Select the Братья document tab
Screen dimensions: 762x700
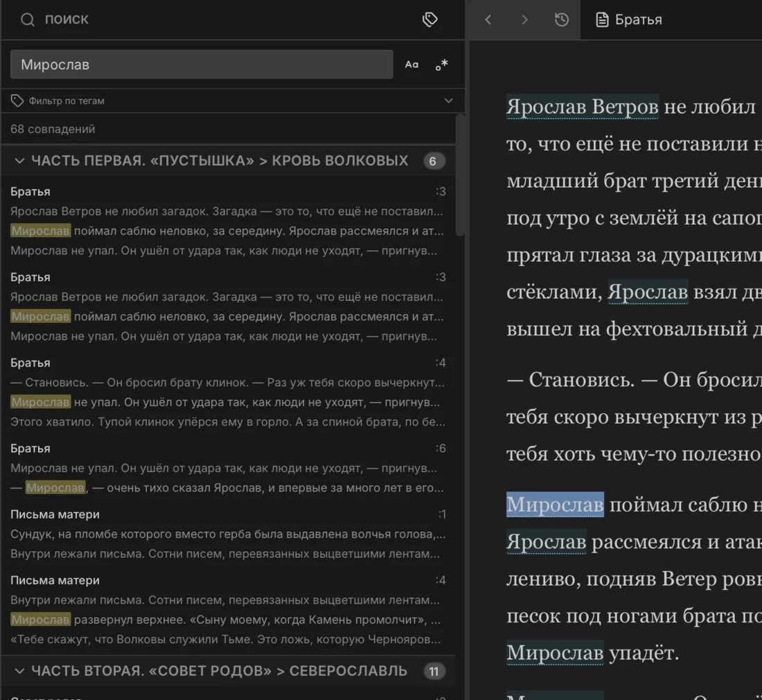pyautogui.click(x=629, y=19)
